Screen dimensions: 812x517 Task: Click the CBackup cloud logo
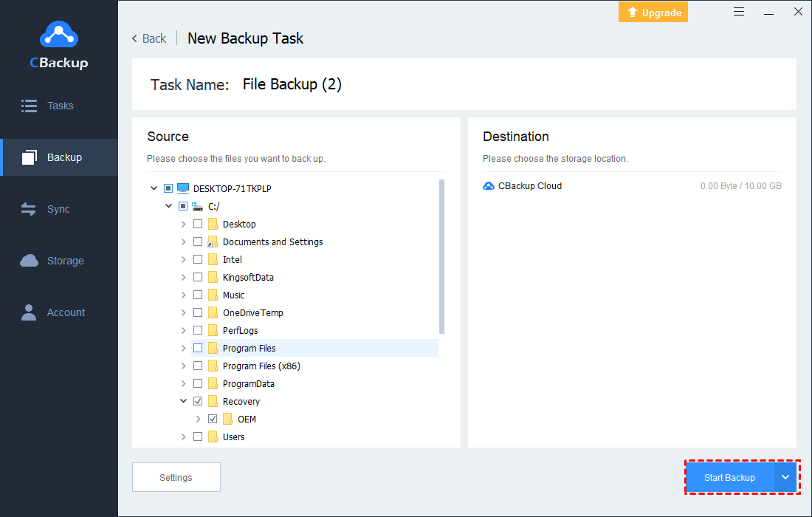point(58,34)
